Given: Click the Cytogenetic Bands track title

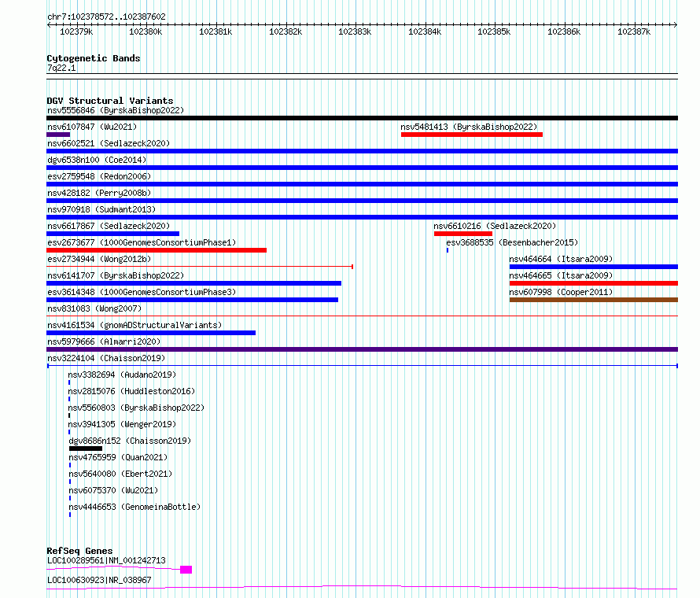Looking at the screenshot, I should click(x=94, y=58).
